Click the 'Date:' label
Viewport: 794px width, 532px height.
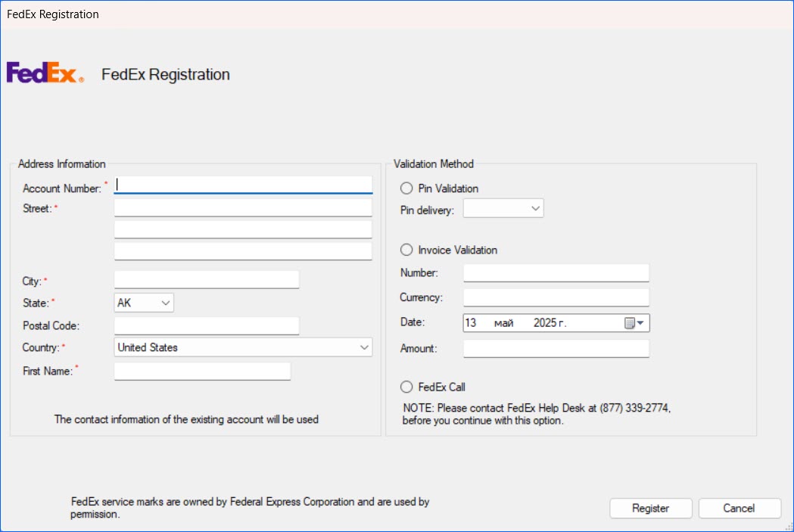tap(413, 322)
